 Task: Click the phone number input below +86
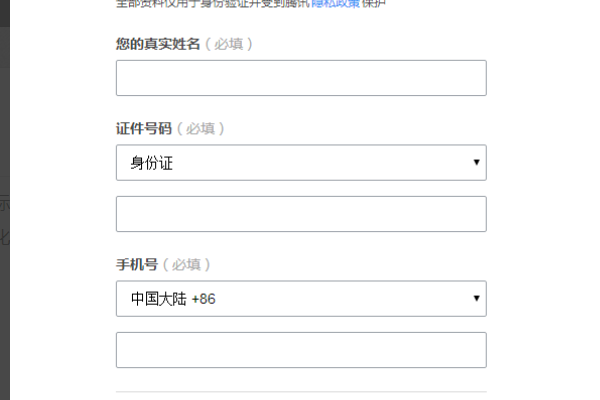pos(300,350)
